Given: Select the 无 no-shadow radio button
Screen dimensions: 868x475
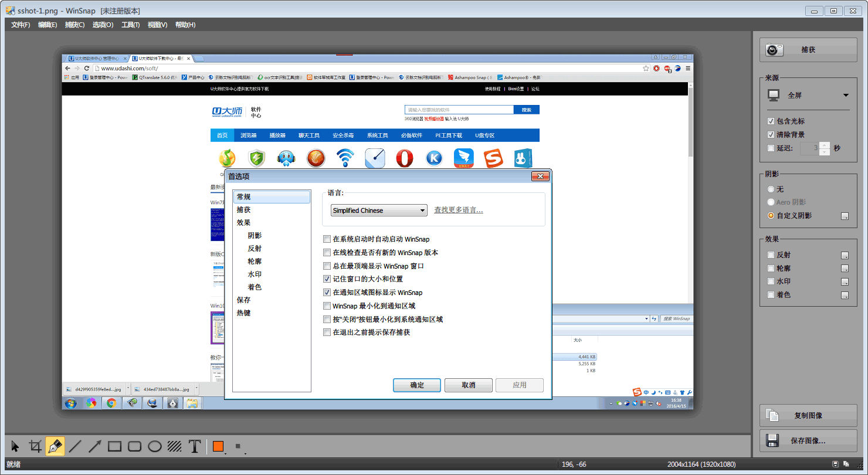Looking at the screenshot, I should point(771,189).
